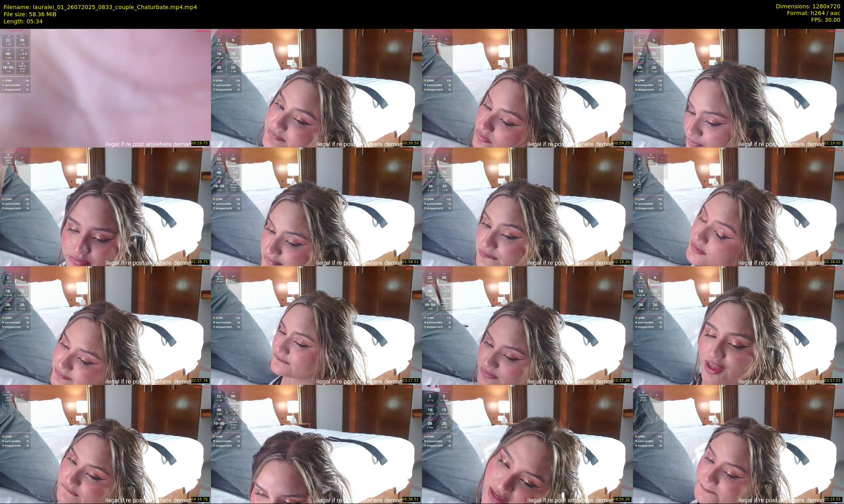Click the 02:18.26 timestamp label
The width and height of the screenshot is (844, 504).
point(622,262)
